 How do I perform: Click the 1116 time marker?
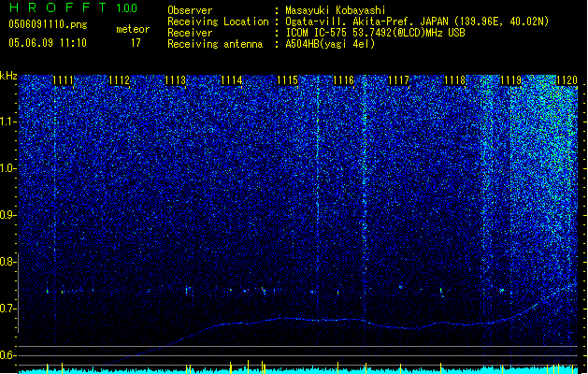343,80
